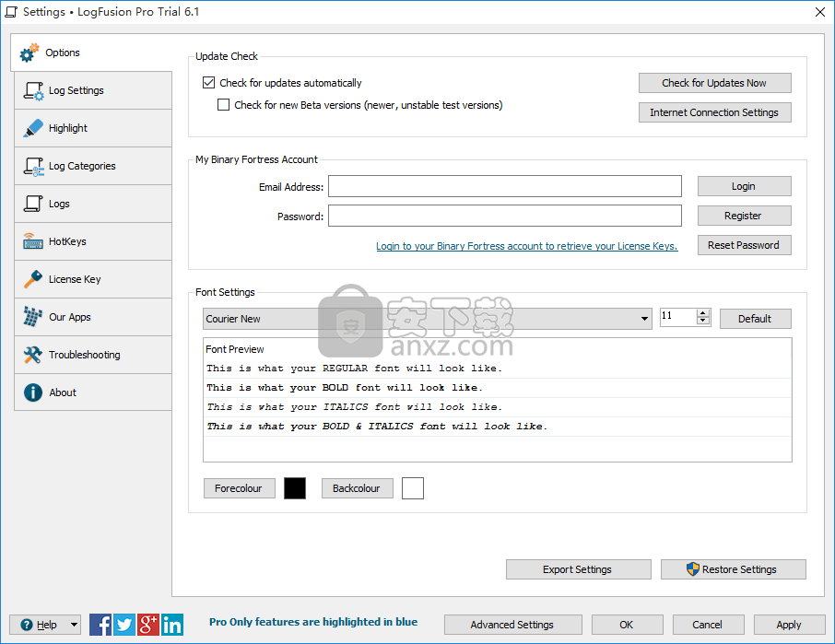Viewport: 835px width, 644px height.
Task: Open the Courier New font dropdown
Action: tap(427, 319)
